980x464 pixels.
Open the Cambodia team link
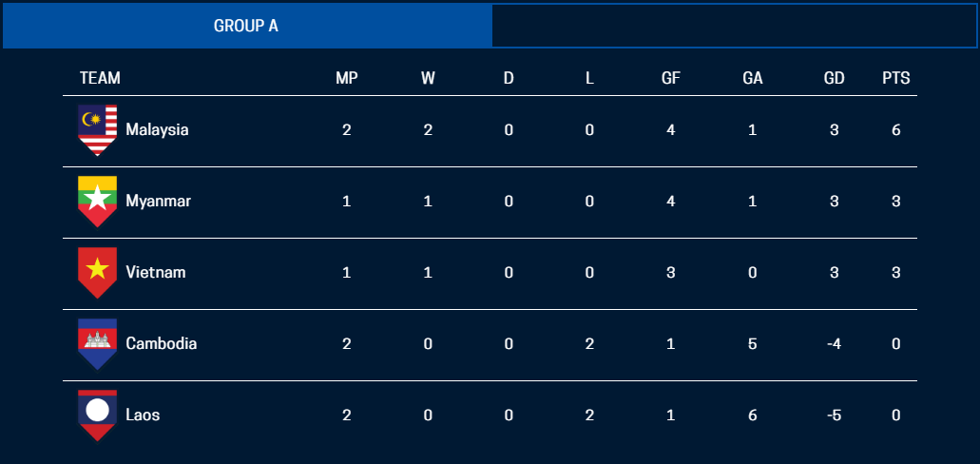click(161, 343)
